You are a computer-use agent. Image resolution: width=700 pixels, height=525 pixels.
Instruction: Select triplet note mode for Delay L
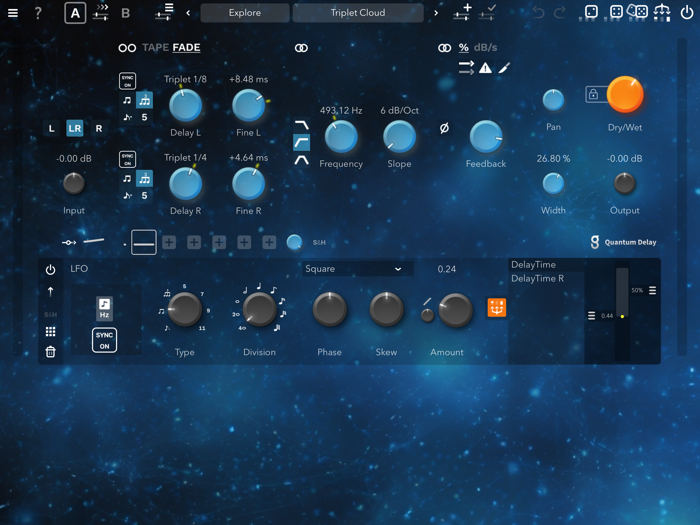click(x=144, y=101)
